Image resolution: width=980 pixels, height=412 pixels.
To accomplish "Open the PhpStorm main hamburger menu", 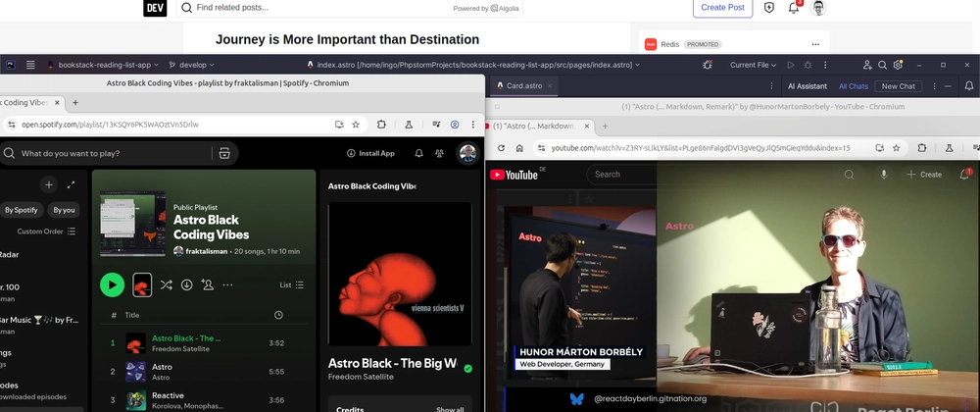I will pyautogui.click(x=30, y=65).
